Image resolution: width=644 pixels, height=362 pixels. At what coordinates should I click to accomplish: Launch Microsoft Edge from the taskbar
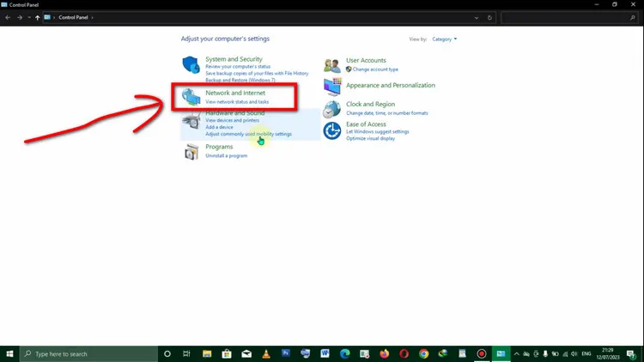click(x=344, y=353)
